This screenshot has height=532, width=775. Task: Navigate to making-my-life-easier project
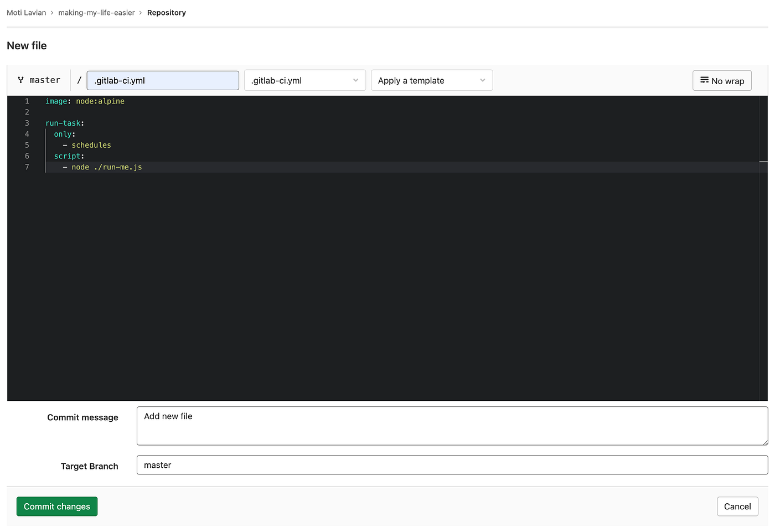96,12
